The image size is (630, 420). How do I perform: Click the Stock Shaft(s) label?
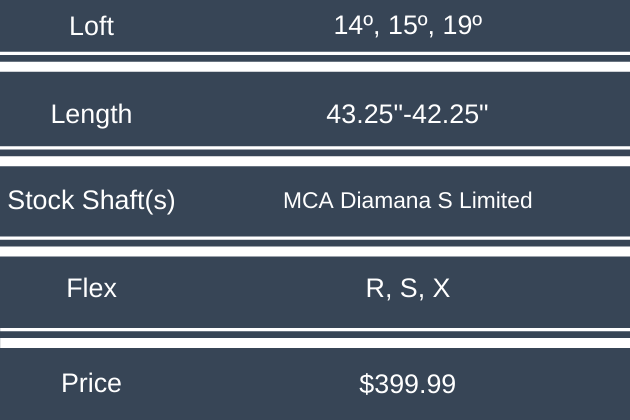click(x=92, y=201)
